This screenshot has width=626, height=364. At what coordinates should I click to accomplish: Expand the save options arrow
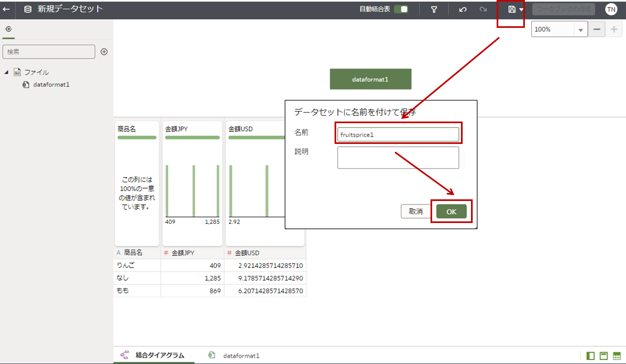(521, 9)
